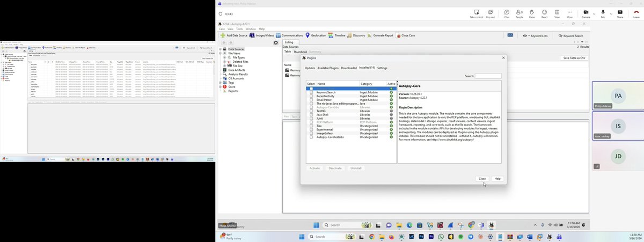Image resolution: width=644 pixels, height=242 pixels.
Task: Check the ImageGallery plugin checkbox
Action: tap(311, 133)
